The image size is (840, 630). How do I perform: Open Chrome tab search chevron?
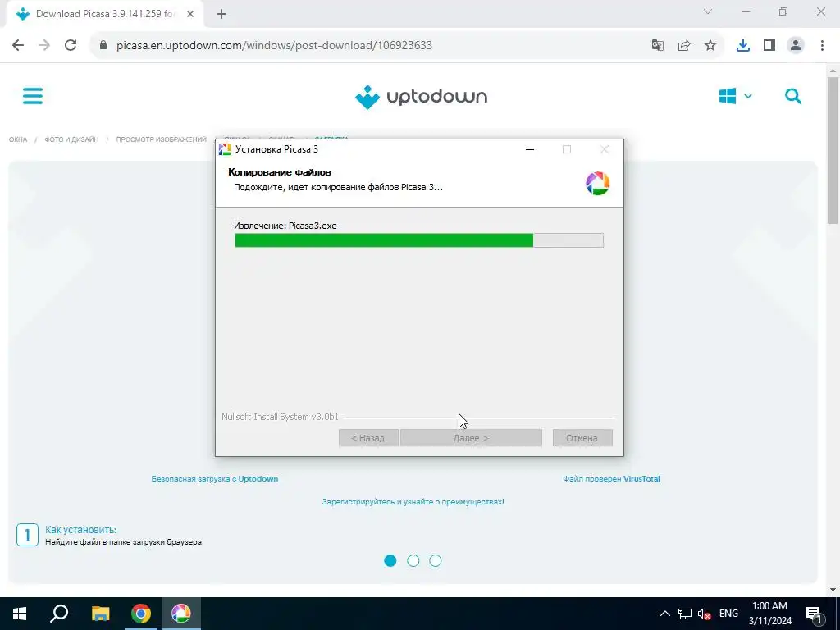(708, 11)
